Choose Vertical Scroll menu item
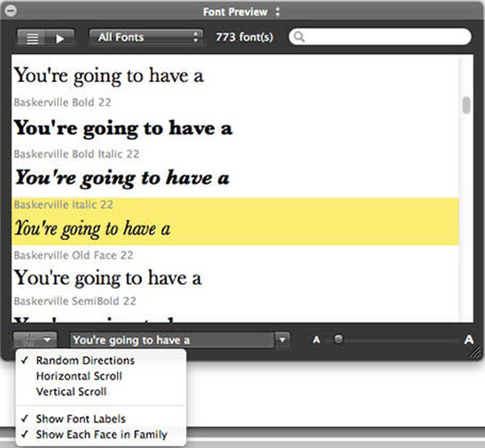 pos(101,391)
